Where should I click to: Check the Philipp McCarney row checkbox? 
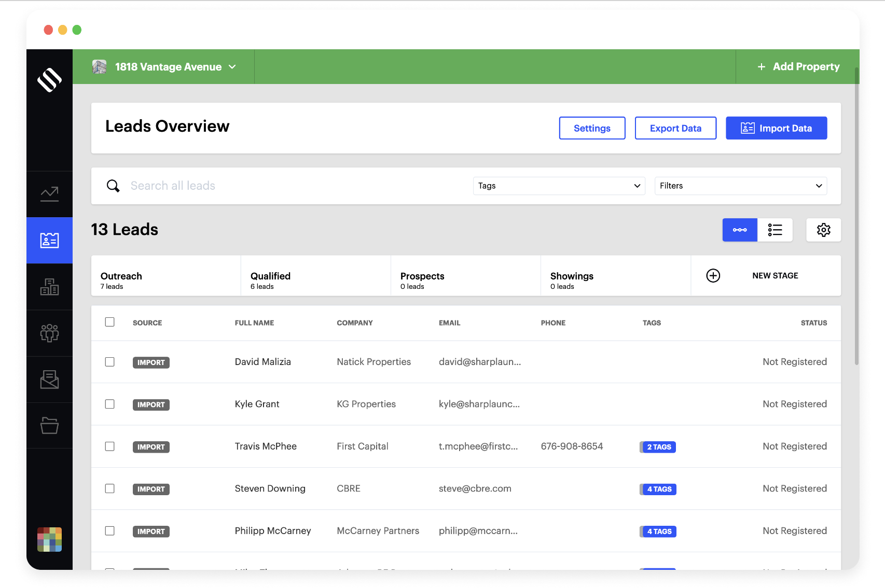coord(109,531)
